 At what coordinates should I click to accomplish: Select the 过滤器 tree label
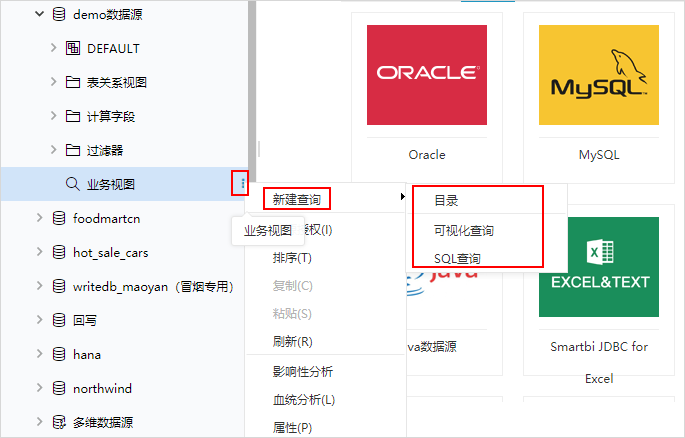105,150
